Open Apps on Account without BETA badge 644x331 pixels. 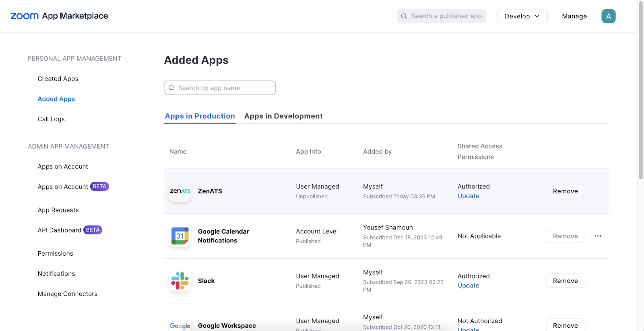point(63,166)
